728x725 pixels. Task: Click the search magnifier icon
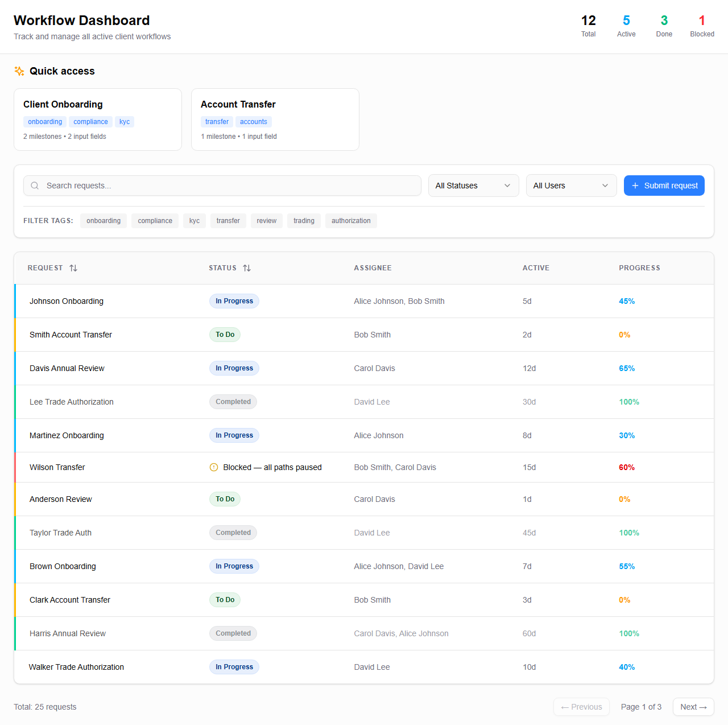tap(35, 186)
